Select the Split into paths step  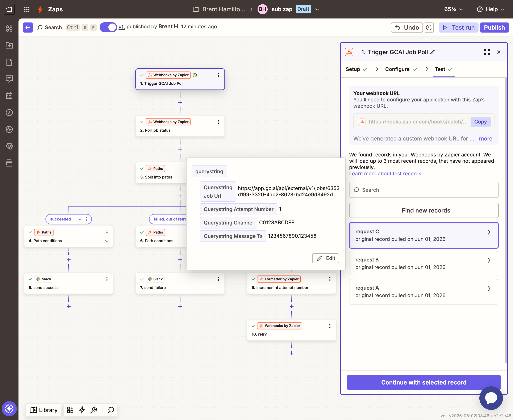tap(161, 173)
